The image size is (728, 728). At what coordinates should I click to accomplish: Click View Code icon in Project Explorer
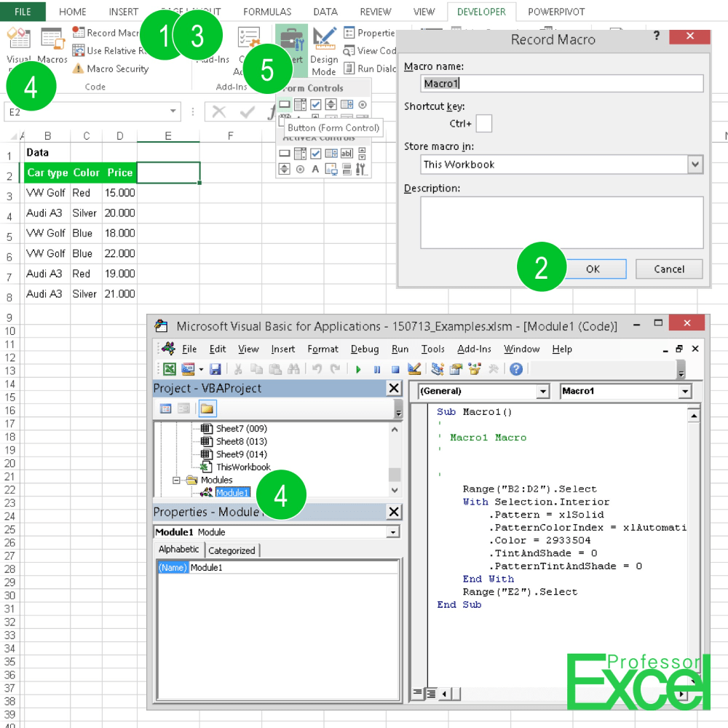[x=166, y=408]
